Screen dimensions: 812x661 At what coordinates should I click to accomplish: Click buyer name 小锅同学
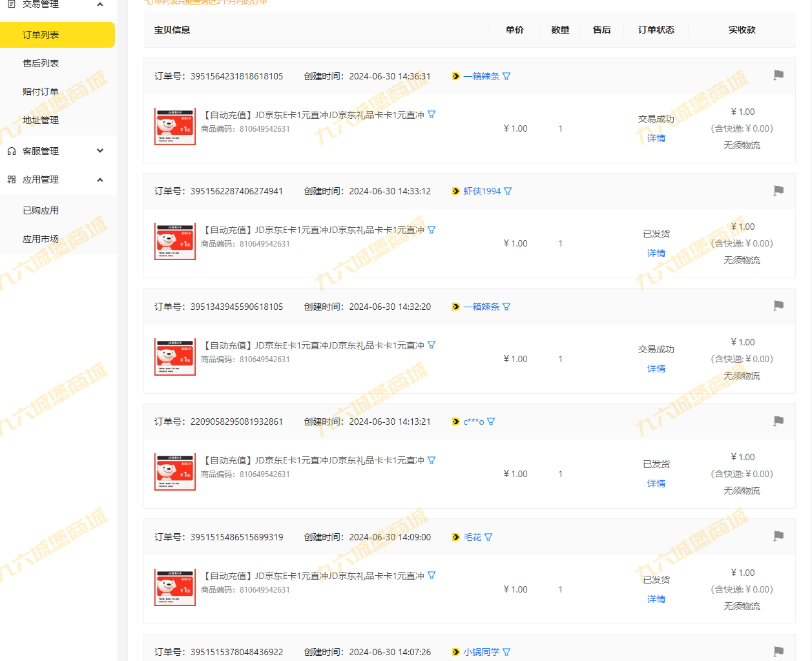[x=481, y=652]
